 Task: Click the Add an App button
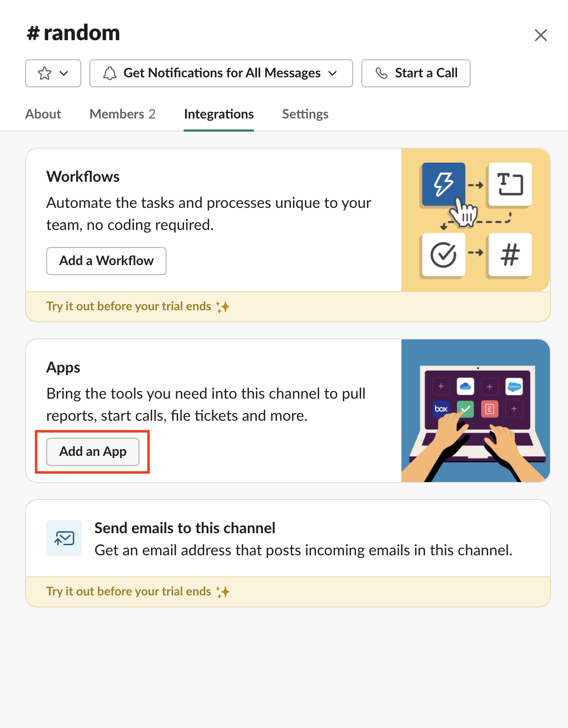pyautogui.click(x=93, y=452)
